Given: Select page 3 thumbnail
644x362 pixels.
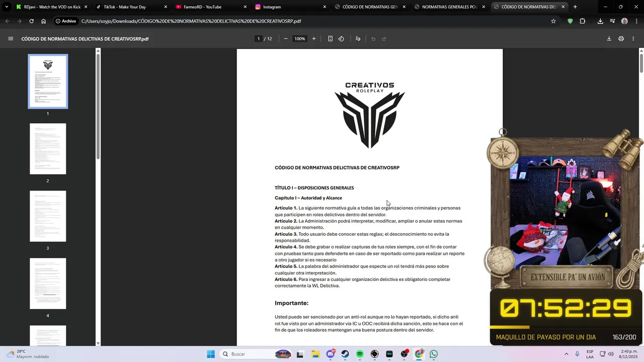Looking at the screenshot, I should [48, 216].
